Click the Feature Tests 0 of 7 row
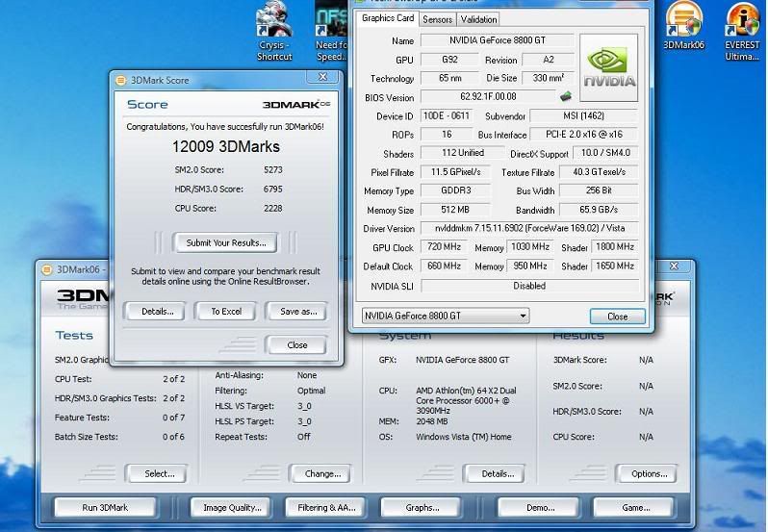Viewport: 768px width, 532px height. (x=119, y=418)
